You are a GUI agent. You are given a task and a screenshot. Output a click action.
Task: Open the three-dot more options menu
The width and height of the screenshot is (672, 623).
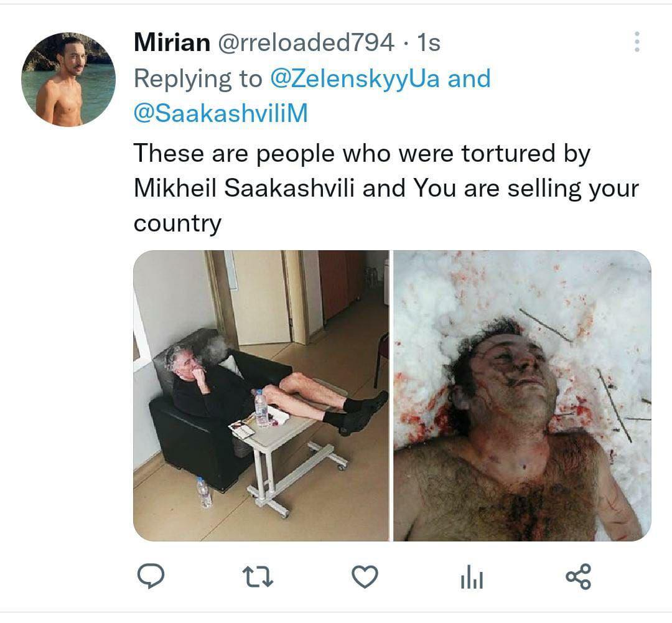click(x=636, y=42)
